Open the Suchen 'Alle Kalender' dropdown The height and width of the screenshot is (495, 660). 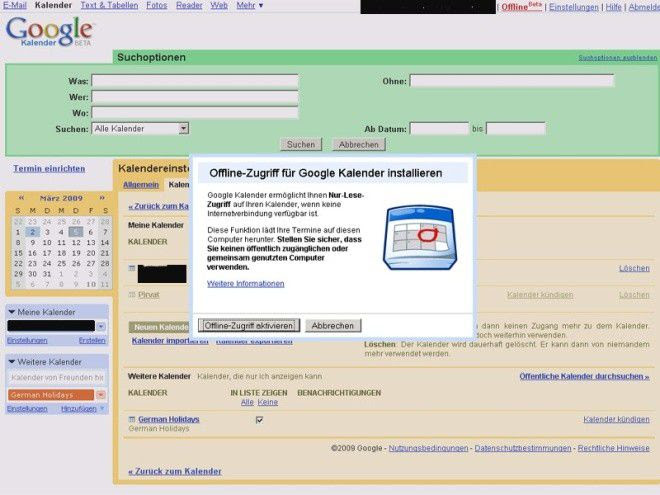click(x=140, y=128)
